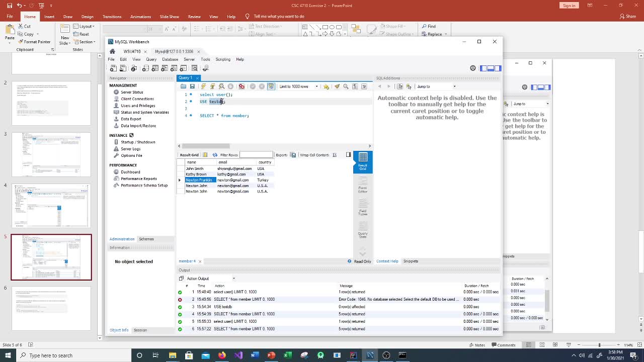Execute the whole script with lightning bolt icon

203,86
